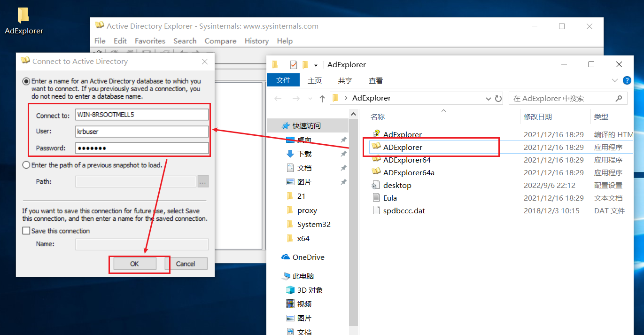This screenshot has width=644, height=335.
Task: Open Compare menu in Active Directory Explorer
Action: click(x=220, y=41)
